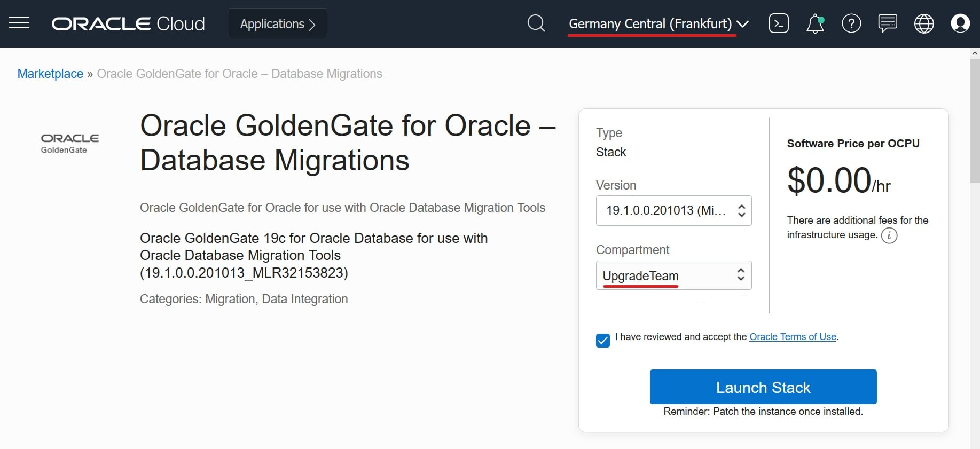Open the Version dropdown
980x449 pixels.
pos(673,211)
